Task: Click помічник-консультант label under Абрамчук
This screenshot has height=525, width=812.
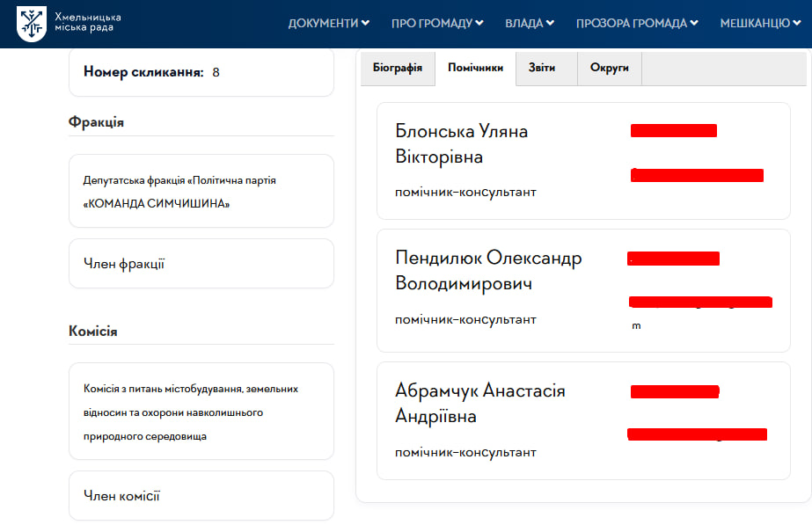Action: [465, 453]
